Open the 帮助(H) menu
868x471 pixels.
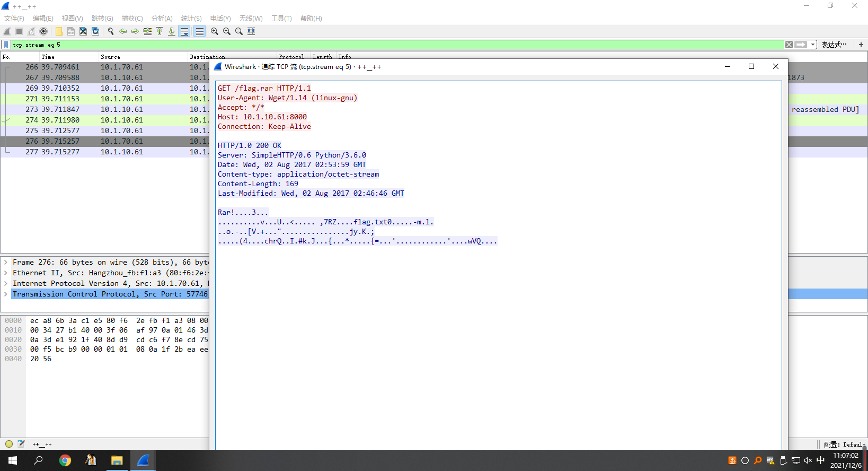tap(311, 18)
